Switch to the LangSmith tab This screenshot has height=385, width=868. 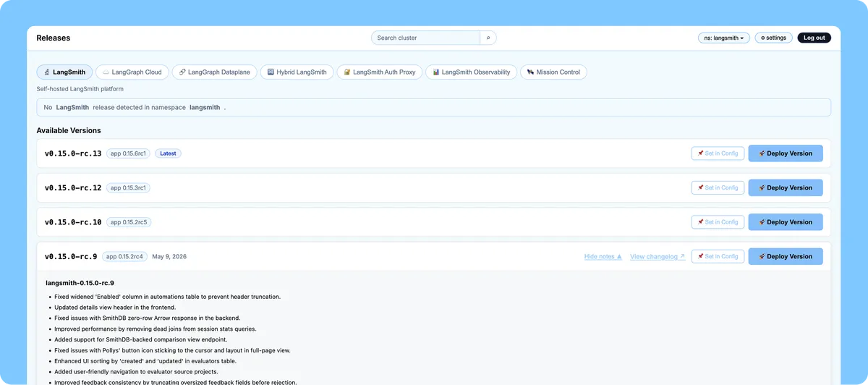tap(64, 72)
